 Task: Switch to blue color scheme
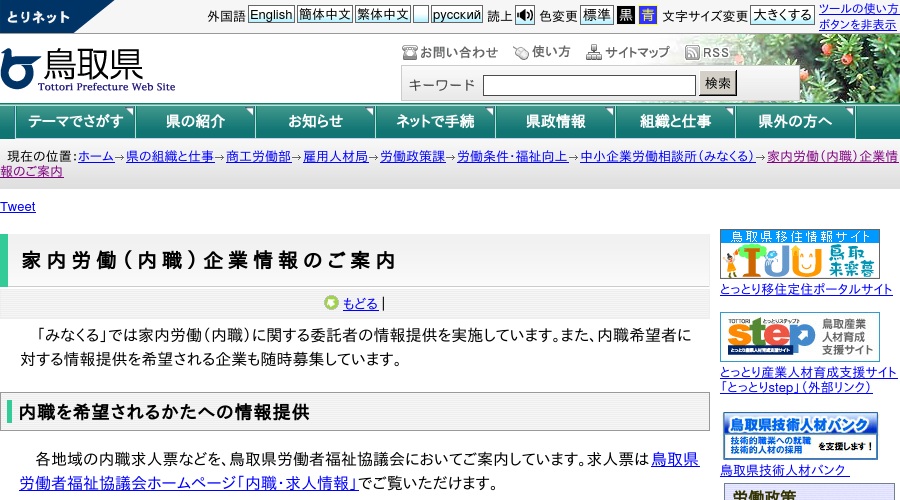point(648,15)
